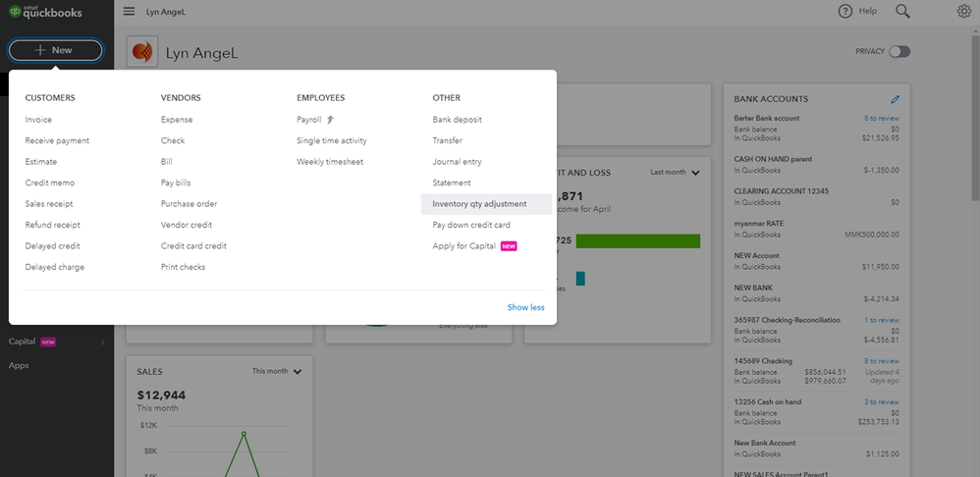Open Bill under Vendors
Screen dimensions: 980x477
166,162
